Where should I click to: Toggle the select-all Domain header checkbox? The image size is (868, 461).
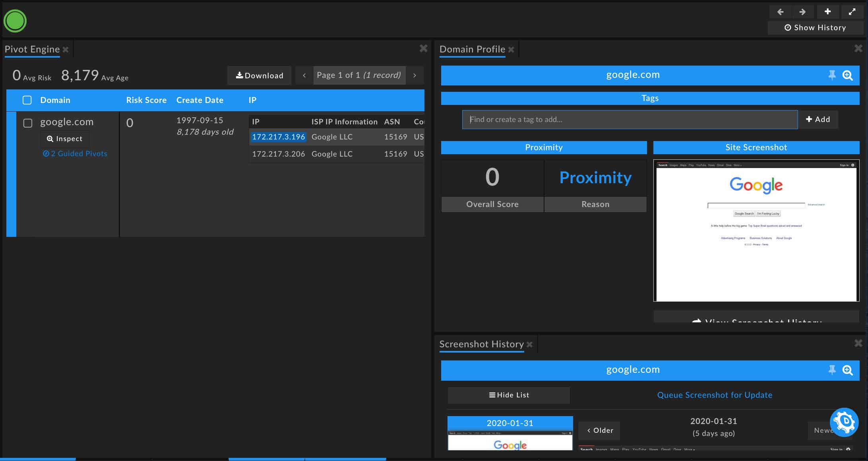(27, 100)
